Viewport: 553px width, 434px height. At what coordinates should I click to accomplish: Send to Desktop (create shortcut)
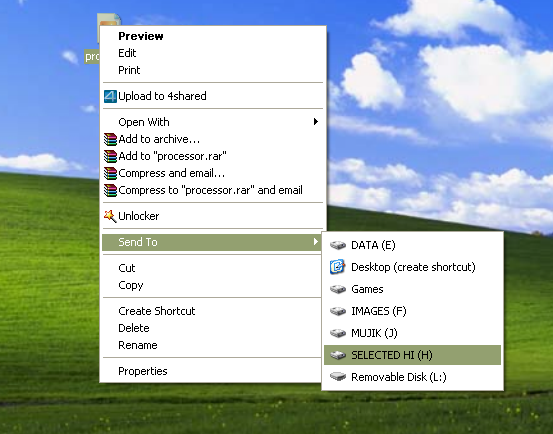(x=412, y=267)
